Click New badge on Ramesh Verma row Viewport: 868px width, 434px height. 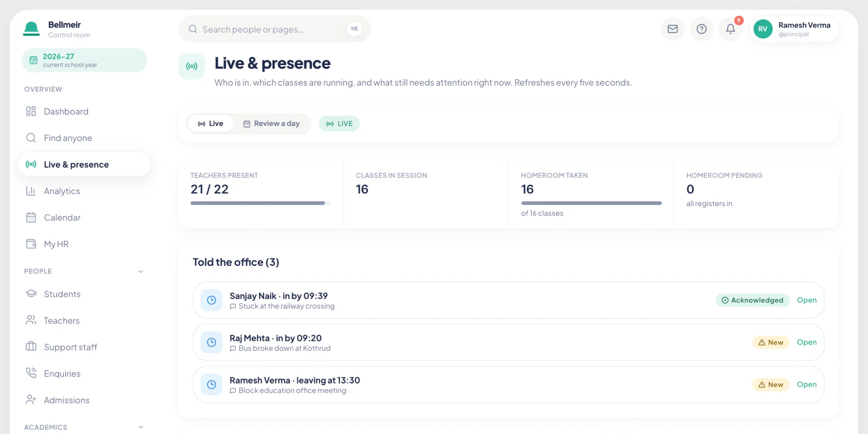point(770,385)
